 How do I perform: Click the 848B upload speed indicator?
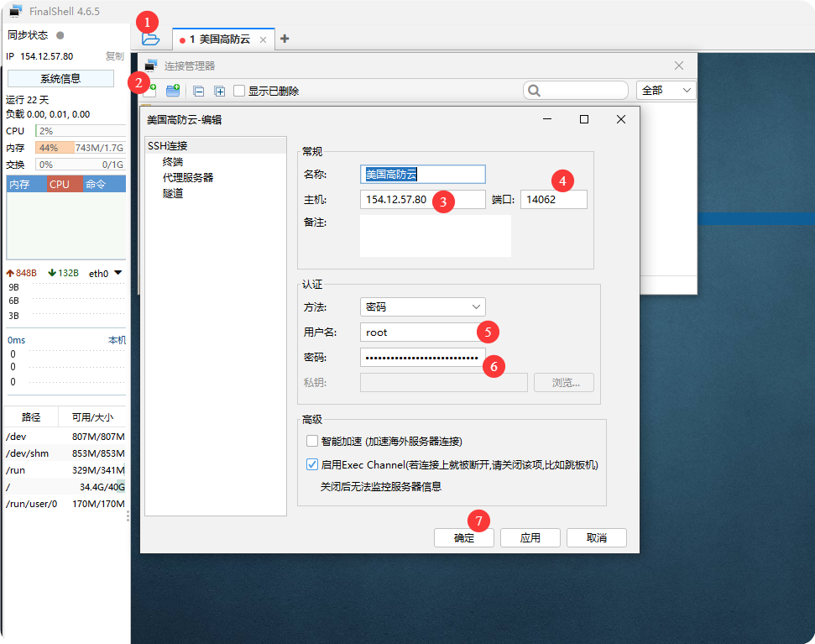coord(21,273)
